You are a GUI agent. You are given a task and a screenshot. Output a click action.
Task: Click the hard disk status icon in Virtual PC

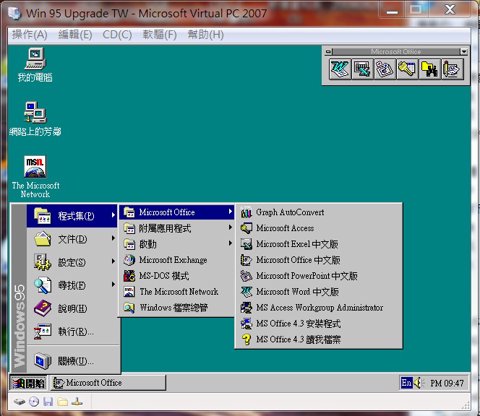(19, 402)
